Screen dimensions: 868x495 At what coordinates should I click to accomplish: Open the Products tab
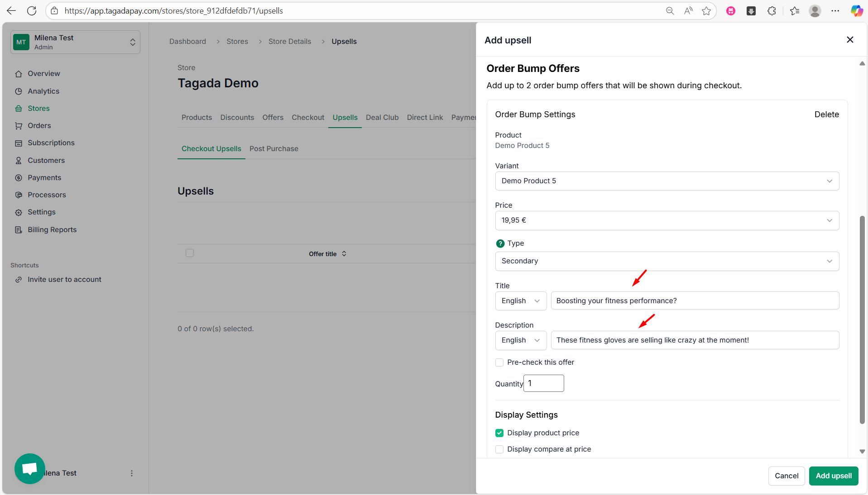[x=197, y=118]
